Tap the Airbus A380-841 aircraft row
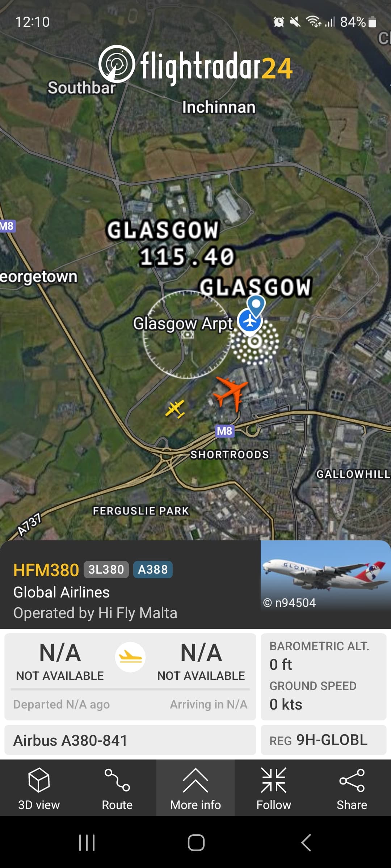 pyautogui.click(x=130, y=740)
